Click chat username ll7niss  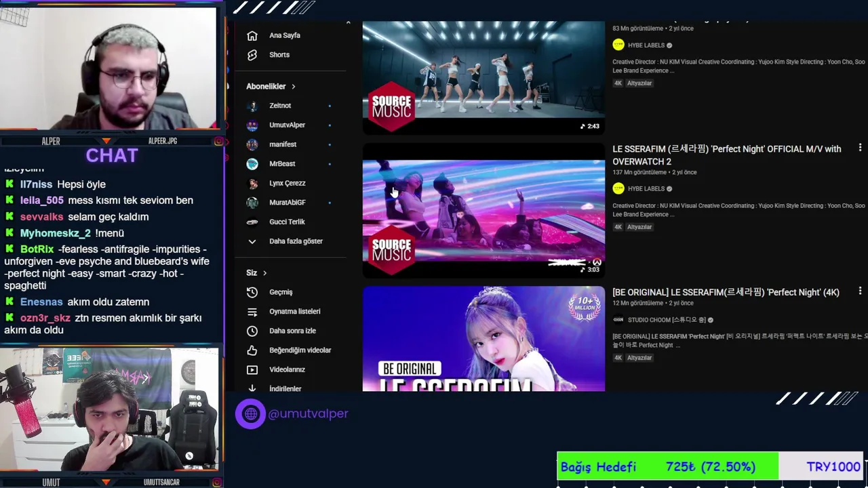pos(36,184)
